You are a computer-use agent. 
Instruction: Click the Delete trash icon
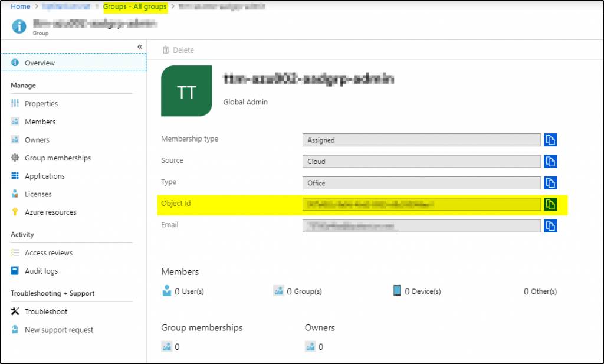click(166, 50)
